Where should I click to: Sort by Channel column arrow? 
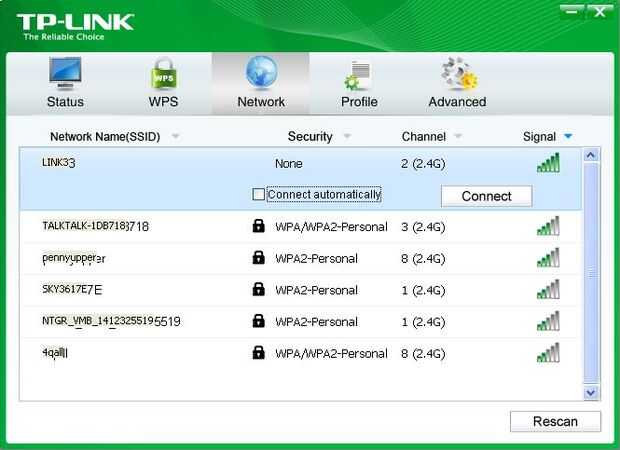tap(458, 136)
